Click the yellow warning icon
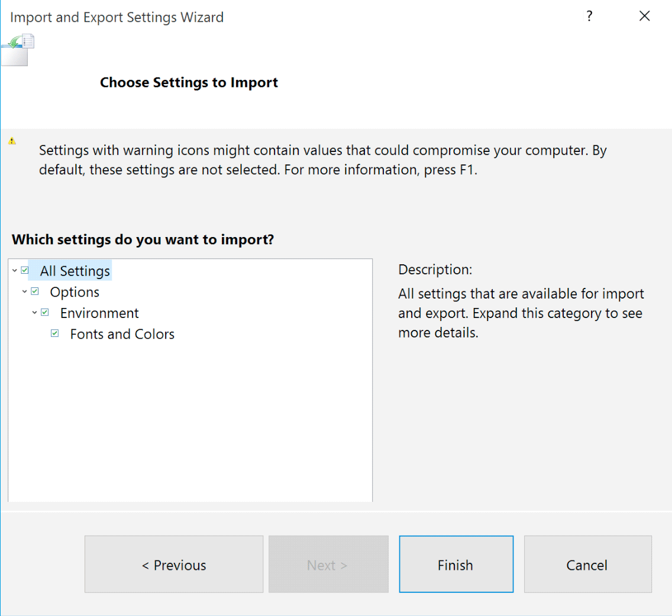The width and height of the screenshot is (672, 616). (x=12, y=141)
